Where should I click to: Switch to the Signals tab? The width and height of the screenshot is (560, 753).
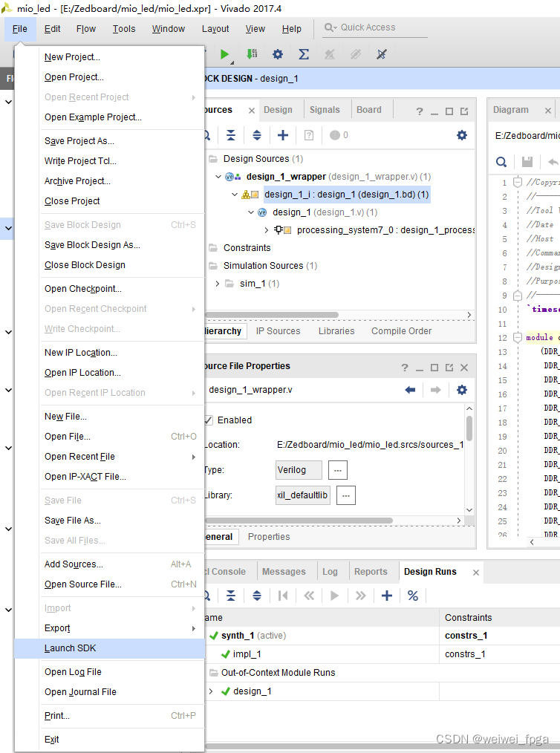pyautogui.click(x=325, y=110)
